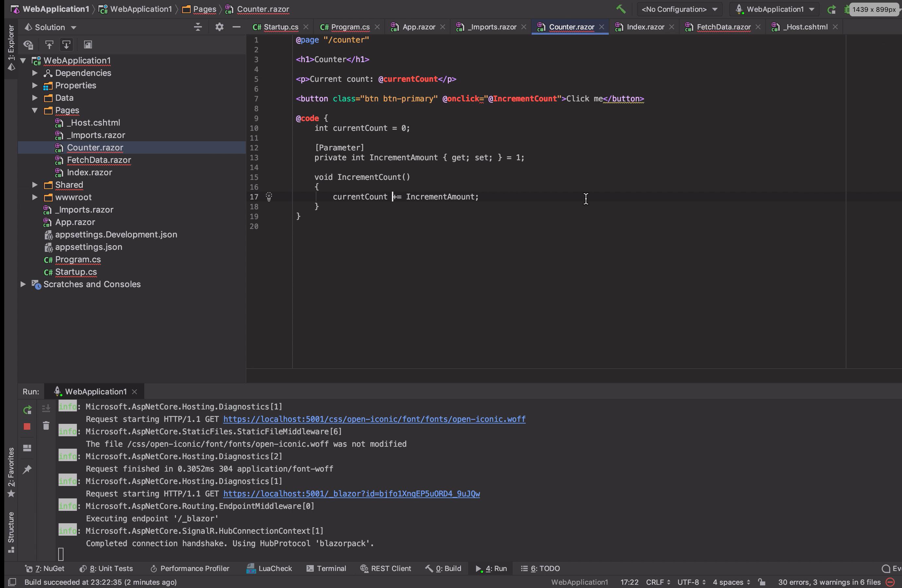Close the WebApplication1 run tab
902x588 pixels.
134,392
